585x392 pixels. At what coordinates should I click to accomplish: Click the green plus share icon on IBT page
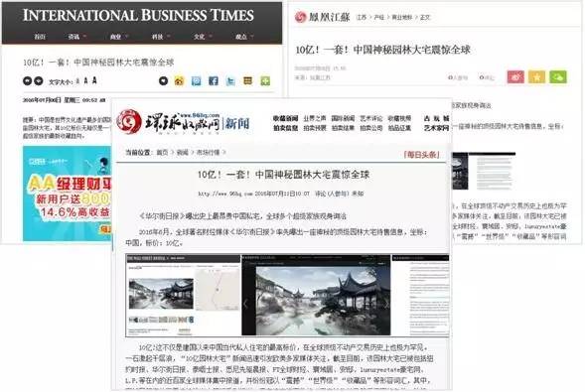pyautogui.click(x=265, y=80)
